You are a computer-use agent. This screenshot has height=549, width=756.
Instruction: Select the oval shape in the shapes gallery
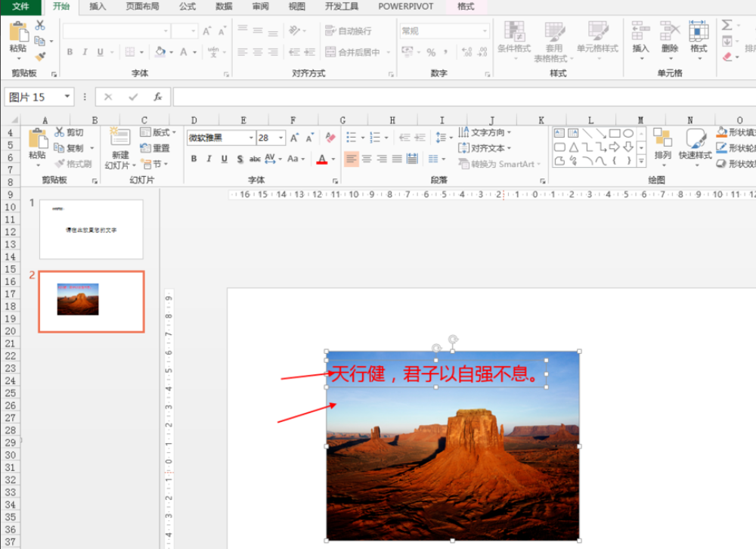(x=629, y=132)
